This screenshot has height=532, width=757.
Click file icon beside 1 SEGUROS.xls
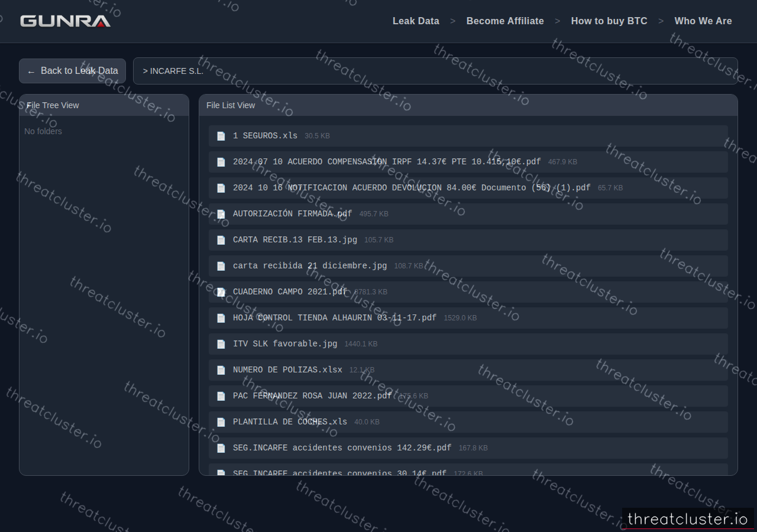[x=221, y=136]
